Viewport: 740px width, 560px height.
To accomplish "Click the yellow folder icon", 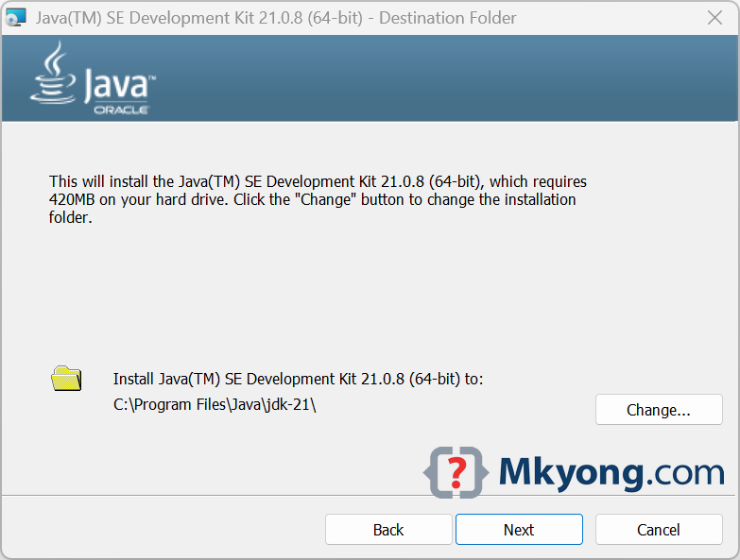I will [x=66, y=379].
